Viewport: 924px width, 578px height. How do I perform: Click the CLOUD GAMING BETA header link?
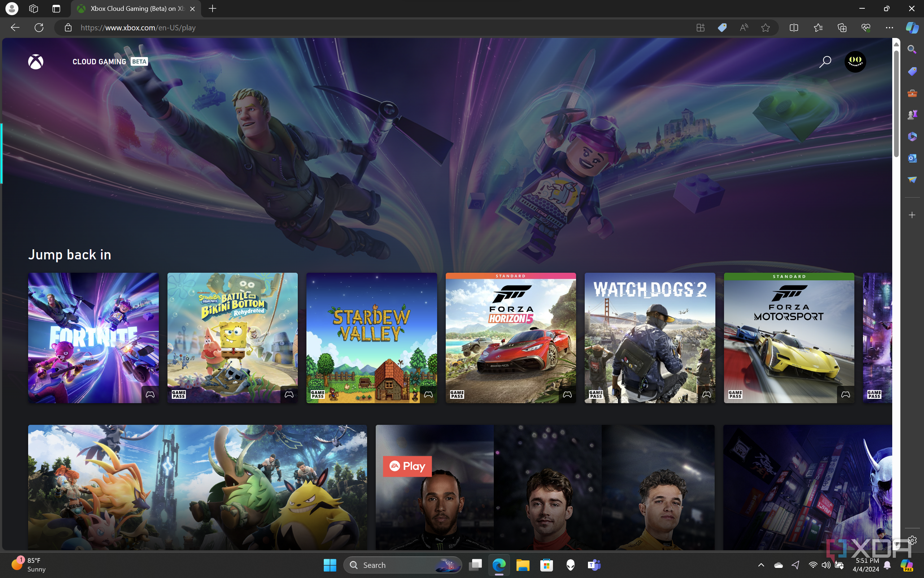[x=110, y=61]
